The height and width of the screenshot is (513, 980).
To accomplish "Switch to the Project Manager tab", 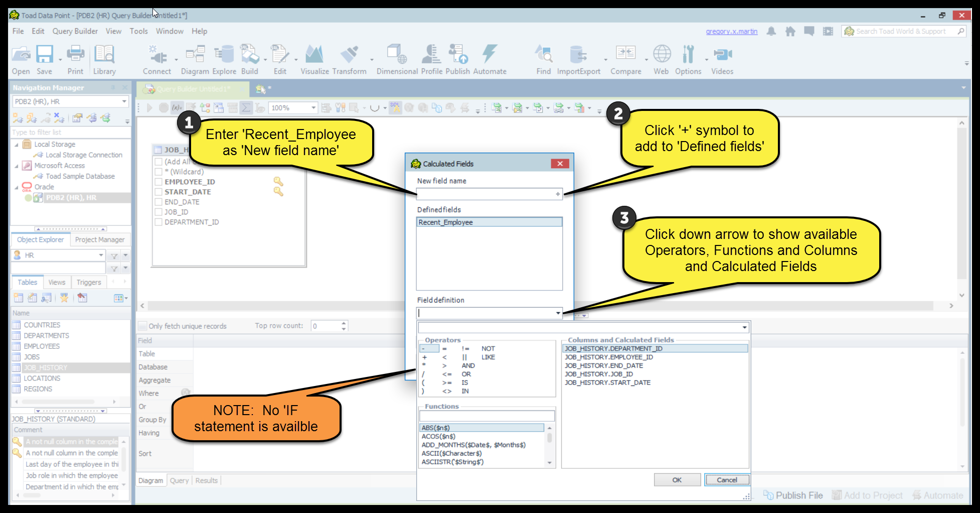I will click(100, 240).
